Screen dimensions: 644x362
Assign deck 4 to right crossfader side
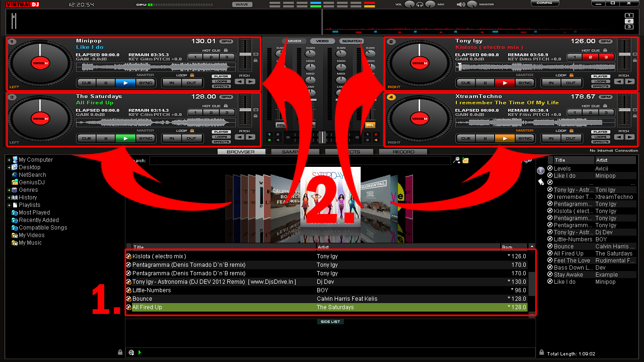pos(376,140)
